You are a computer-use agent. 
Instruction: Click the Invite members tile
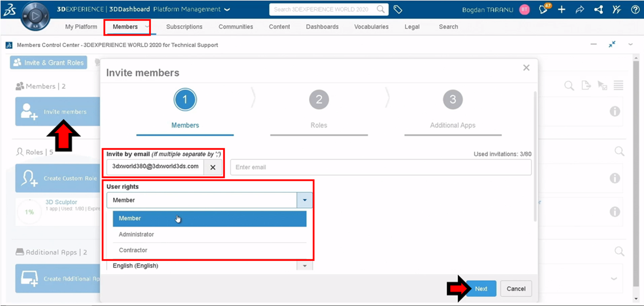[58, 111]
